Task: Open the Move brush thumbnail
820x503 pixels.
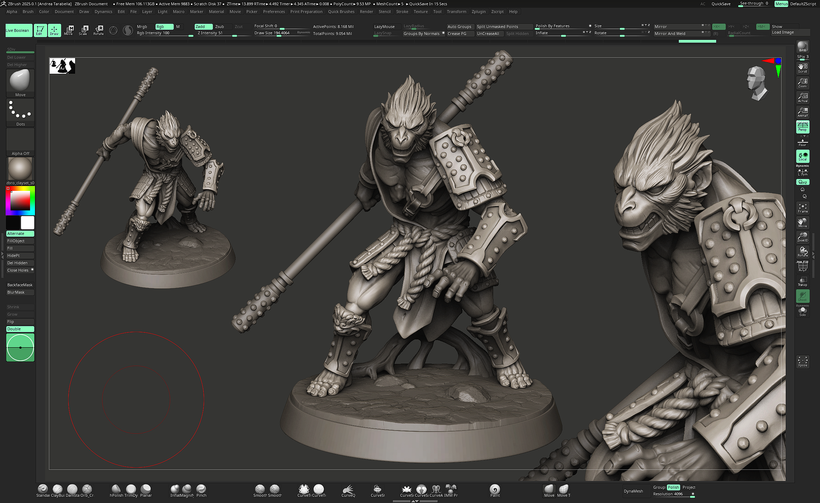Action: [20, 79]
